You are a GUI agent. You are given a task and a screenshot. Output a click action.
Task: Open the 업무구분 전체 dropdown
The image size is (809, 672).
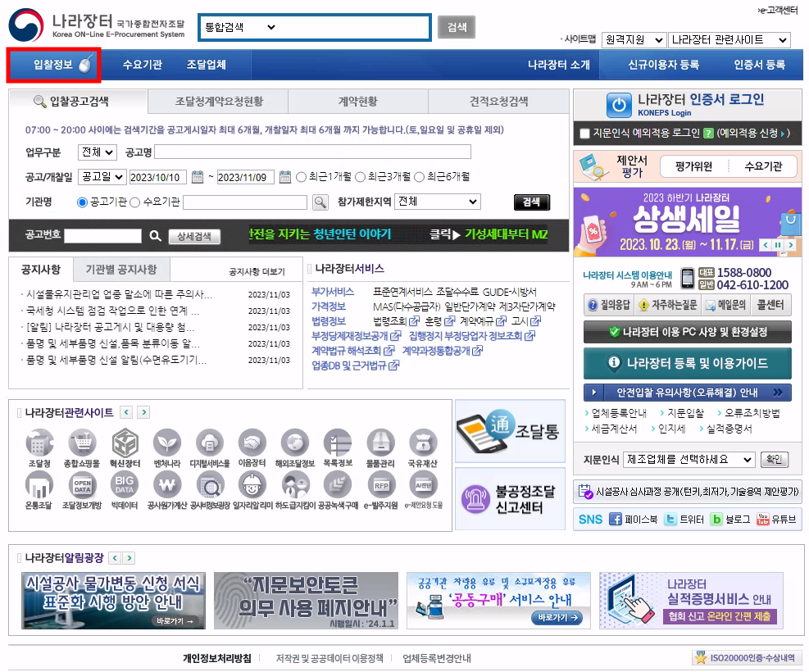[98, 152]
